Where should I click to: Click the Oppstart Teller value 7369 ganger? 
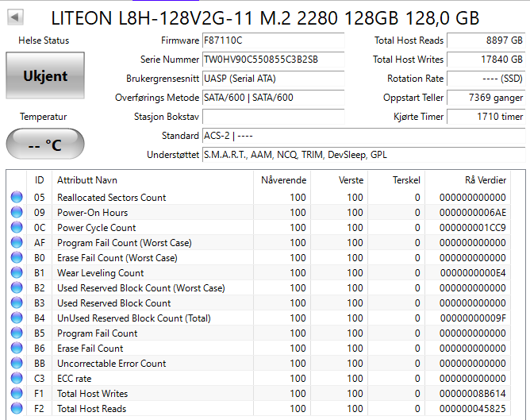[486, 98]
